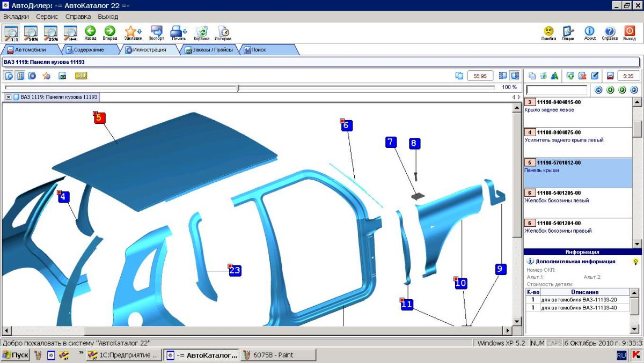Go back with the Назад button
This screenshot has height=363, width=644.
pos(90,33)
